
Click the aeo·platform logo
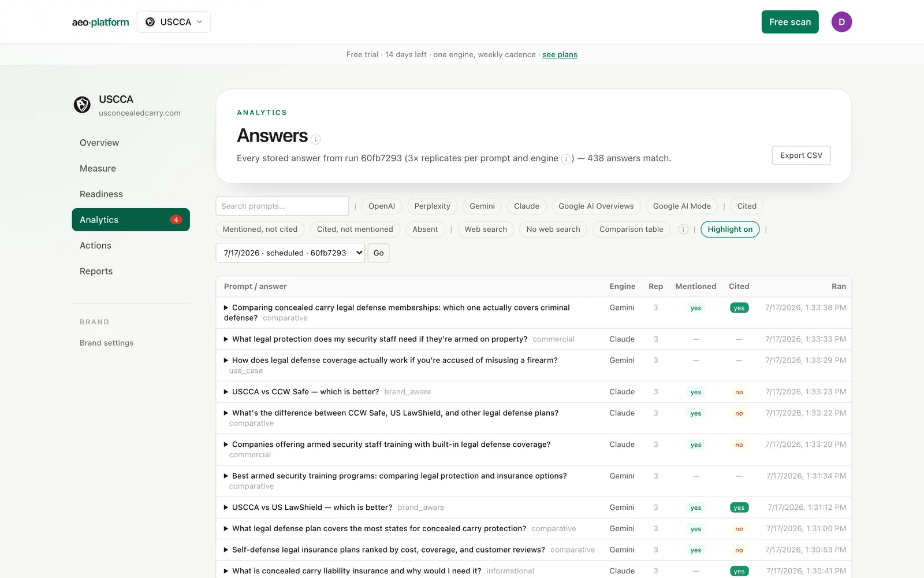point(100,22)
